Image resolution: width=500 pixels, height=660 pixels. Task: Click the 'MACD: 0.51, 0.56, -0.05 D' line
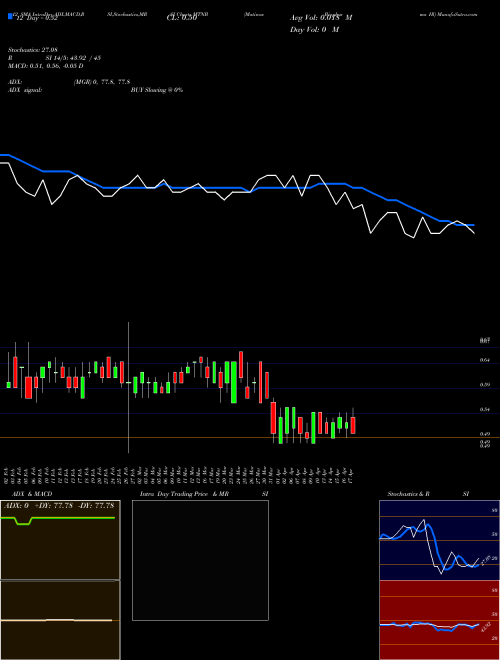tap(45, 66)
